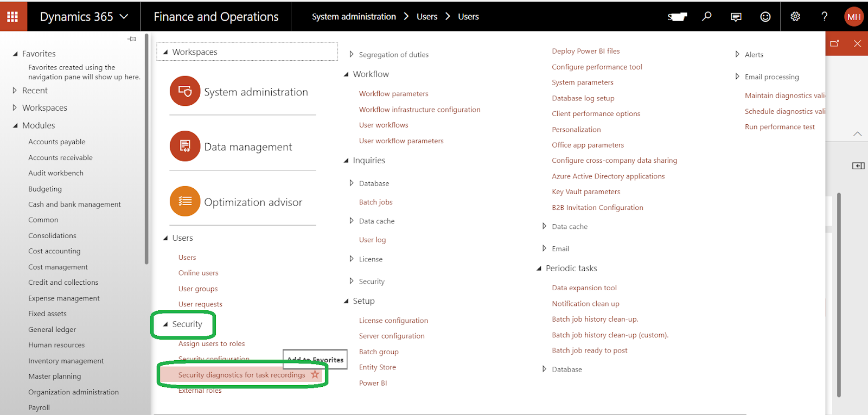Open Batch job ready to post
This screenshot has width=868, height=415.
click(590, 350)
